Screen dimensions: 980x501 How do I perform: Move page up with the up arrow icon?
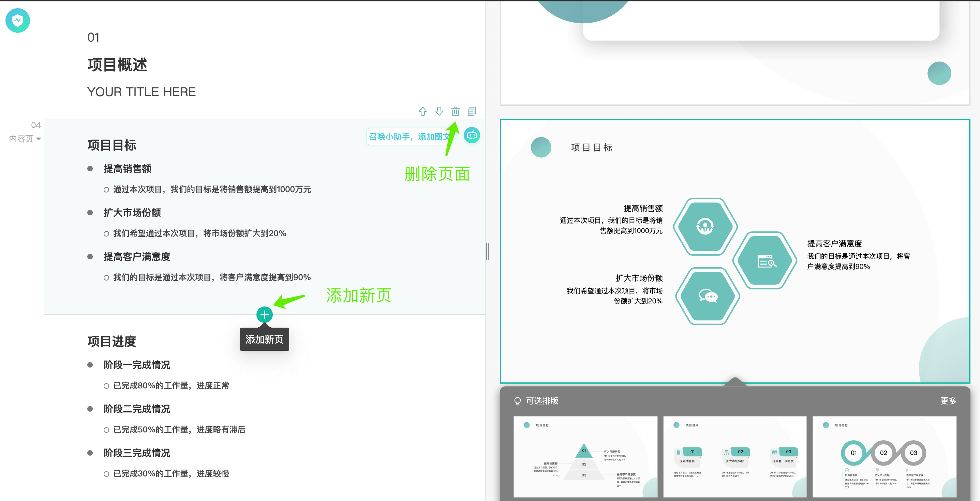pyautogui.click(x=423, y=111)
